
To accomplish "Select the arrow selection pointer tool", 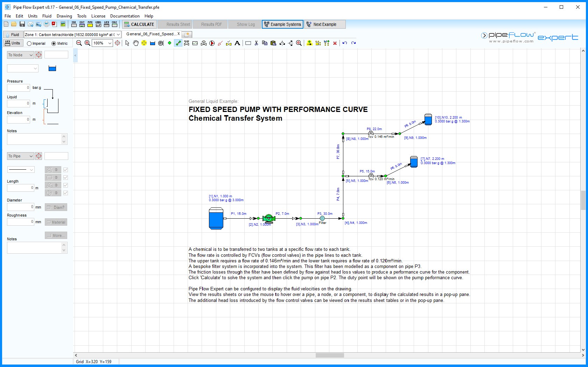I will point(127,43).
